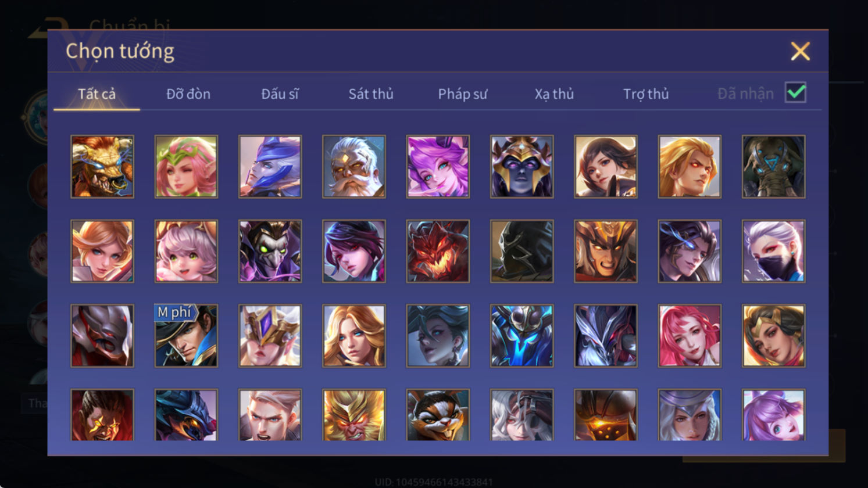Image resolution: width=868 pixels, height=488 pixels.
Task: Select the purple-haired girl hero portrait
Action: (438, 167)
